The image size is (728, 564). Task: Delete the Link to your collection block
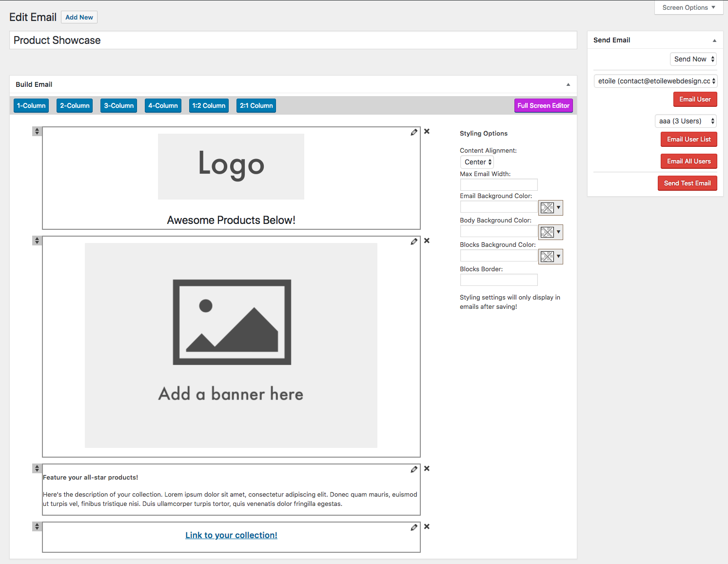[427, 526]
